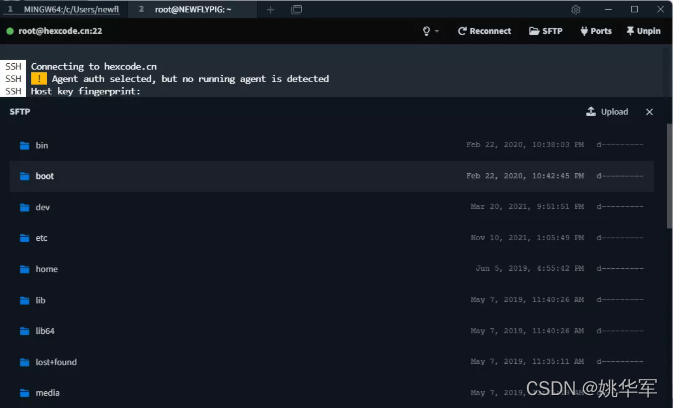Open the etc folder

point(331,238)
